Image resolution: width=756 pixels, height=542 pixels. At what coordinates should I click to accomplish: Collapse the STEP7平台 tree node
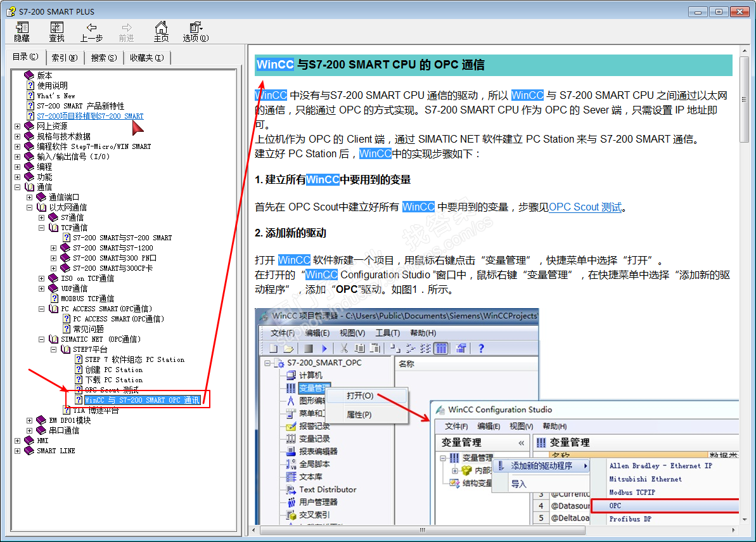pyautogui.click(x=53, y=349)
